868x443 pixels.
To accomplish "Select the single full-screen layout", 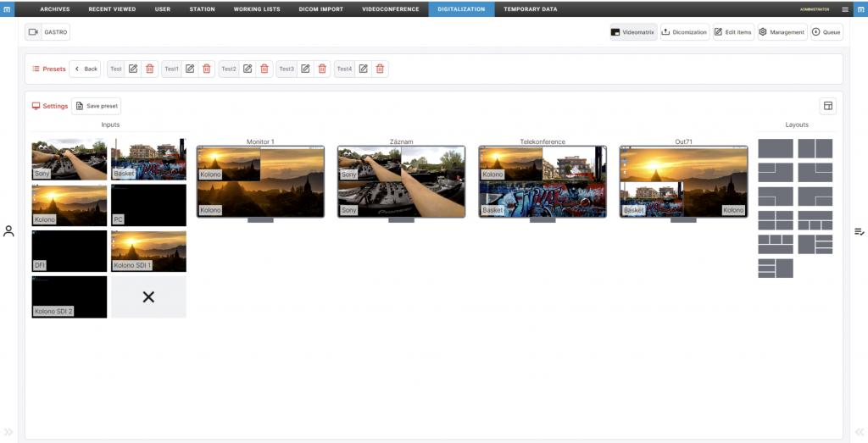I will 775,148.
